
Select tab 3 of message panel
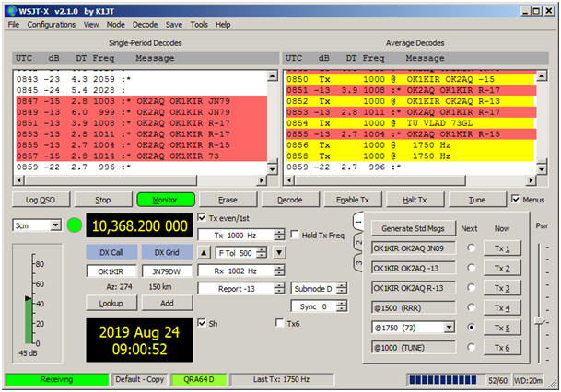click(358, 262)
